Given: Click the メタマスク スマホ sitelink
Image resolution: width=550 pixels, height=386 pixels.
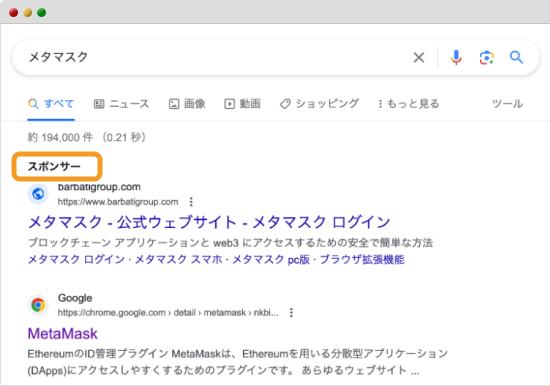Looking at the screenshot, I should (179, 260).
